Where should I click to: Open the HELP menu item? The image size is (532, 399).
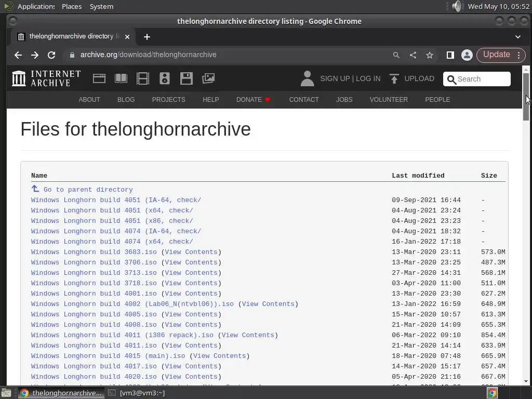pyautogui.click(x=211, y=100)
